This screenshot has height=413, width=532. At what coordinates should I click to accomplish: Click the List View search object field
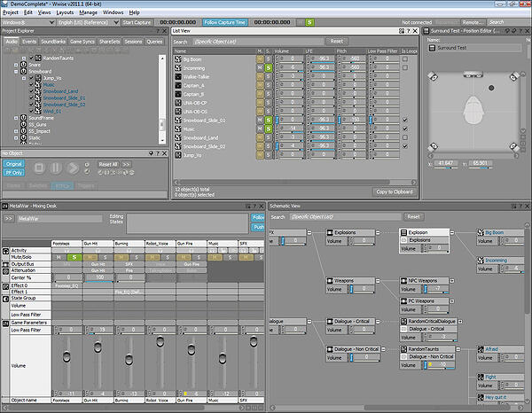point(258,42)
